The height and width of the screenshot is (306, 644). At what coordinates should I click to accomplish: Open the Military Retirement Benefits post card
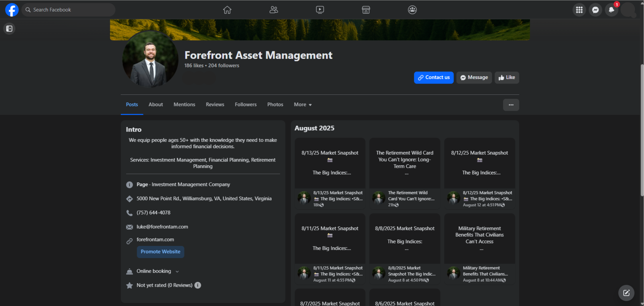pyautogui.click(x=480, y=249)
